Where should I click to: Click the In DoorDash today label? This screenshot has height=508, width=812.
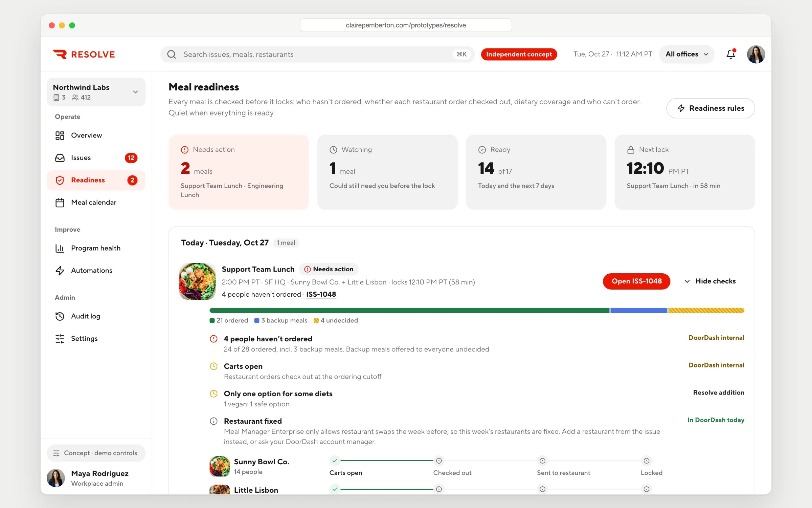716,420
